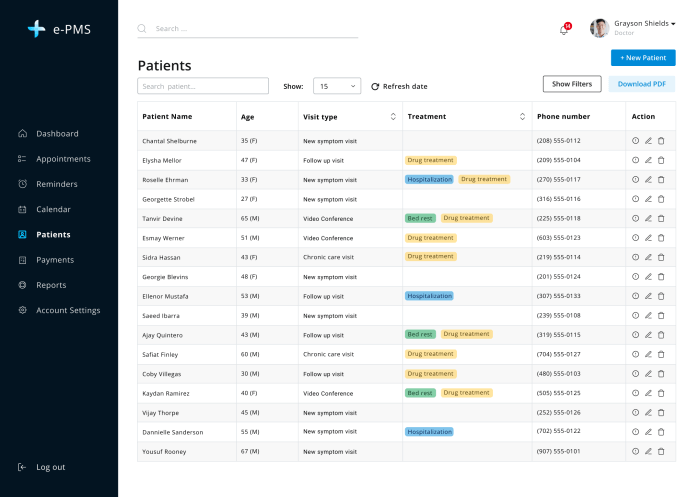Click the refresh date icon
Image resolution: width=700 pixels, height=497 pixels.
tap(375, 86)
